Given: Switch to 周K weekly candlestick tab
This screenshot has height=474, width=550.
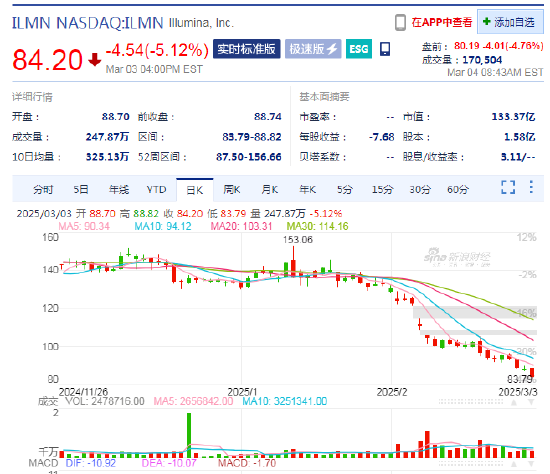Looking at the screenshot, I should coord(232,190).
